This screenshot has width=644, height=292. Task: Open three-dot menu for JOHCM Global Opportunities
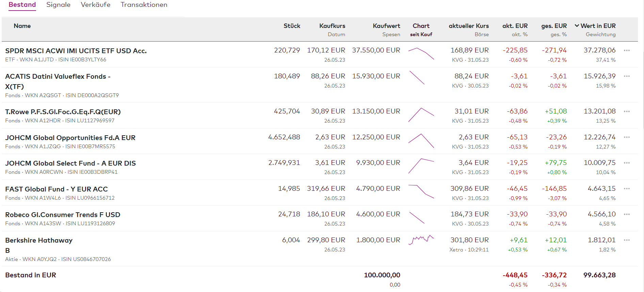[627, 137]
